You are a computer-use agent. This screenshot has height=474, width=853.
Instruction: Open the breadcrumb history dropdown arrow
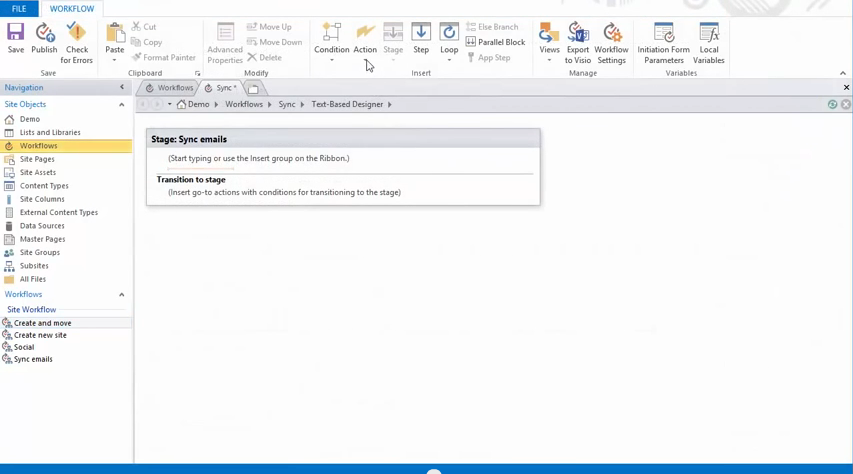point(170,104)
